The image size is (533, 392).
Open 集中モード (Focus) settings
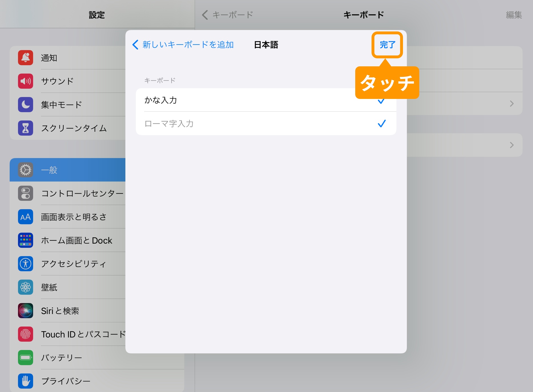[61, 105]
